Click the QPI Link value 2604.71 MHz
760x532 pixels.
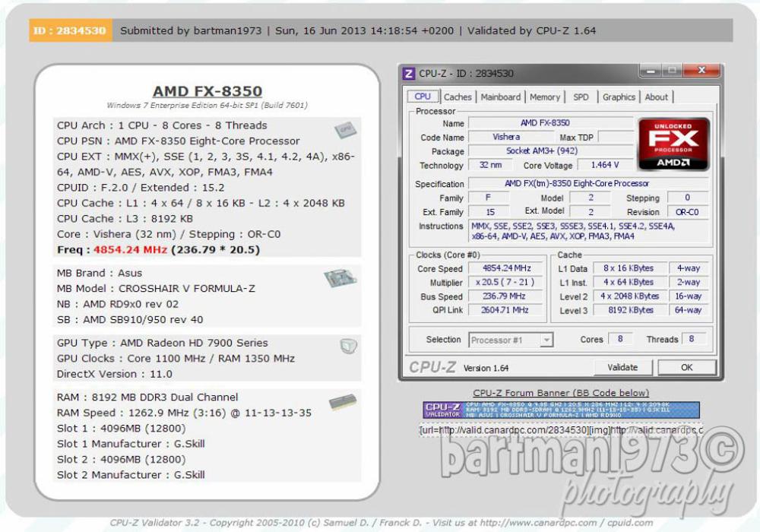pos(506,310)
